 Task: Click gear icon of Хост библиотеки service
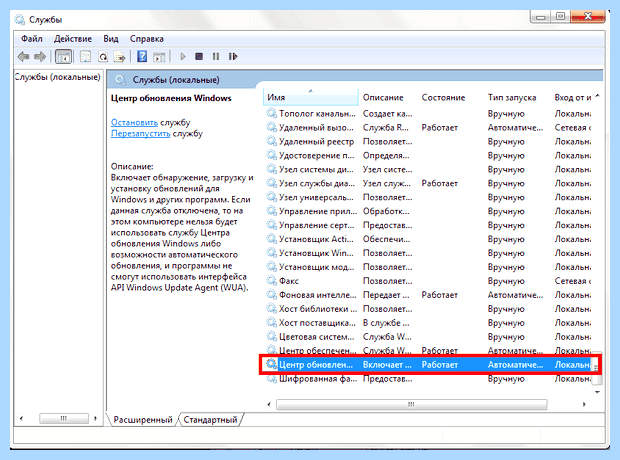(x=271, y=309)
